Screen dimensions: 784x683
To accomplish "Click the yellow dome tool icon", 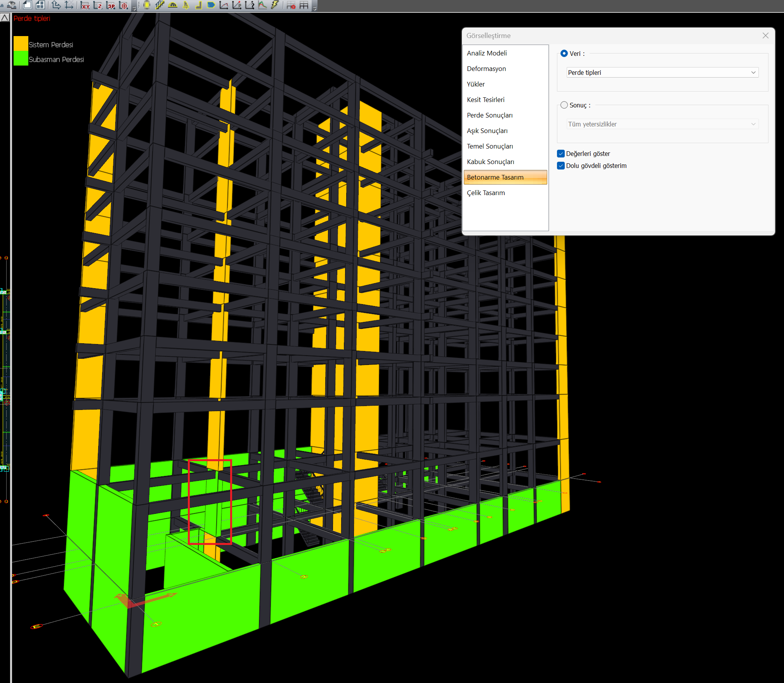I will coord(173,5).
